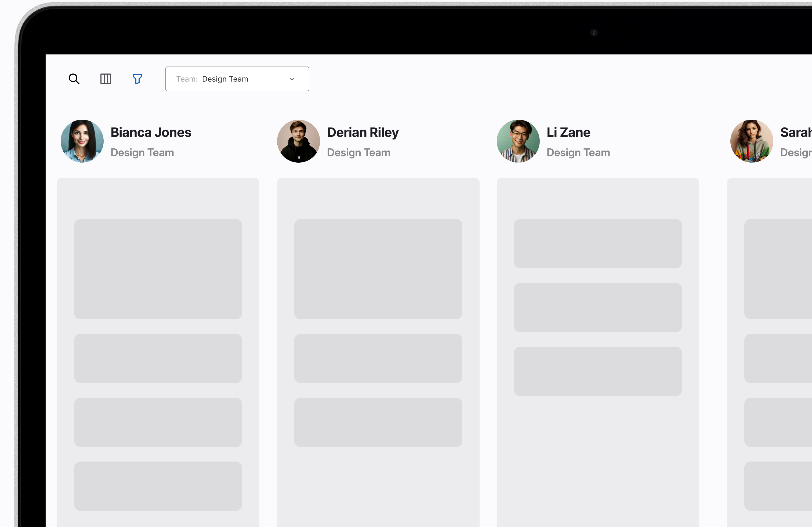Click the name Li Zane
The height and width of the screenshot is (527, 812).
tap(568, 132)
